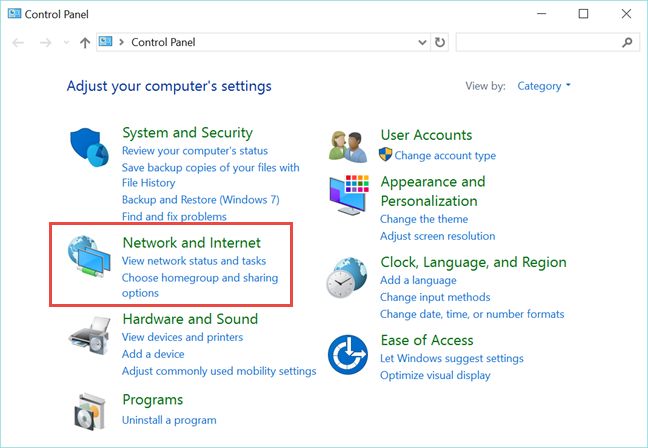
Task: Open System and Security heading
Action: [188, 133]
